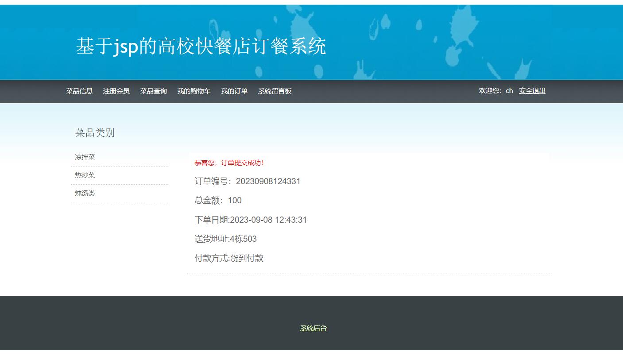Select the 炖汤类 category
The width and height of the screenshot is (623, 364).
click(x=85, y=194)
